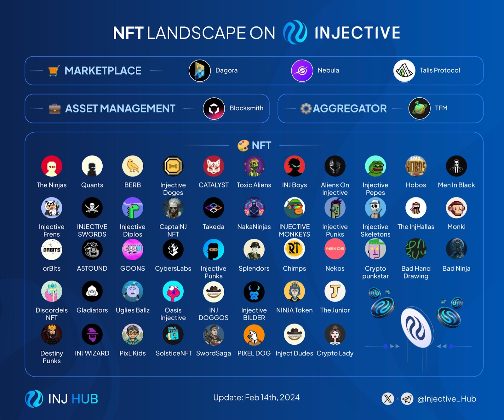Click the Injective Pepes logo
504x420 pixels.
[375, 166]
